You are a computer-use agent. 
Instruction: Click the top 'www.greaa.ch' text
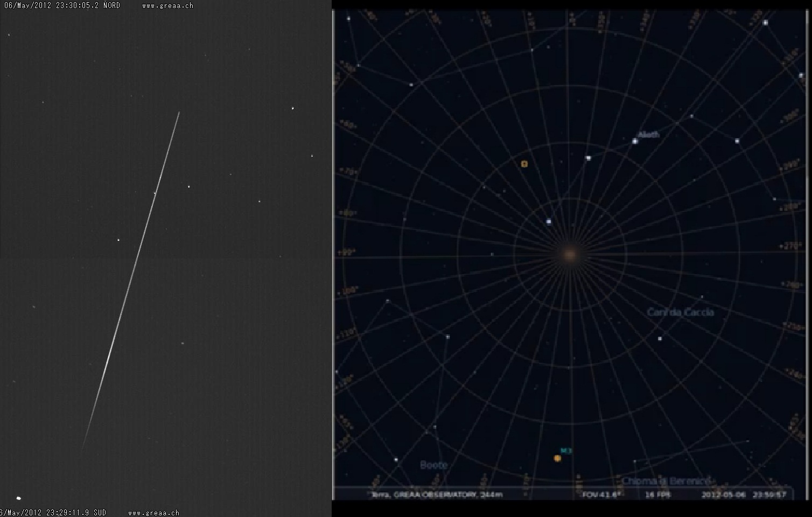pyautogui.click(x=167, y=5)
